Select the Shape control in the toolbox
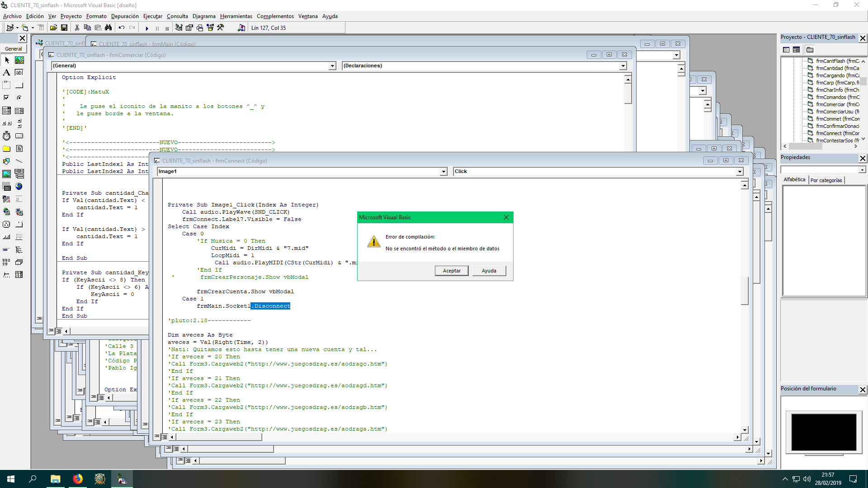The height and width of the screenshot is (488, 868). (7, 161)
